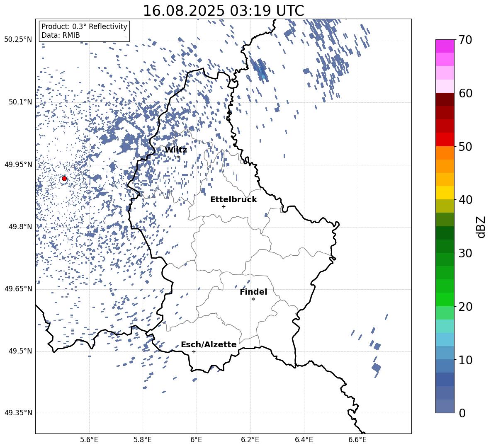Click the yellow 40 dBZ swatch

click(445, 193)
